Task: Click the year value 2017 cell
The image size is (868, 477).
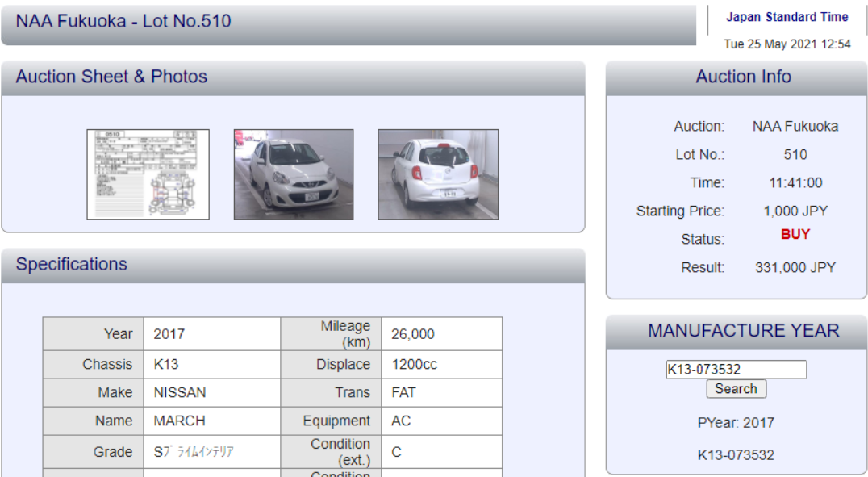Action: (212, 334)
